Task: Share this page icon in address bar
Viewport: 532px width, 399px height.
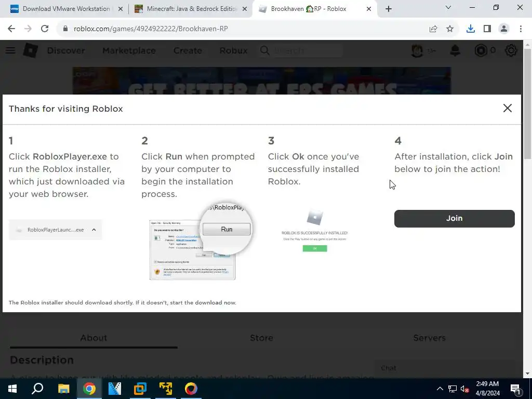Action: click(x=433, y=29)
